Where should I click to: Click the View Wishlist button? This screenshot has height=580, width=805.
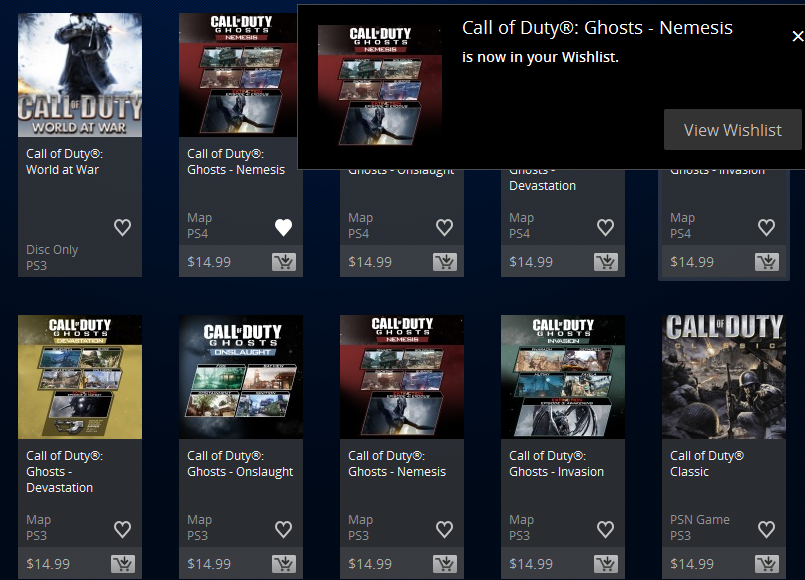(733, 130)
